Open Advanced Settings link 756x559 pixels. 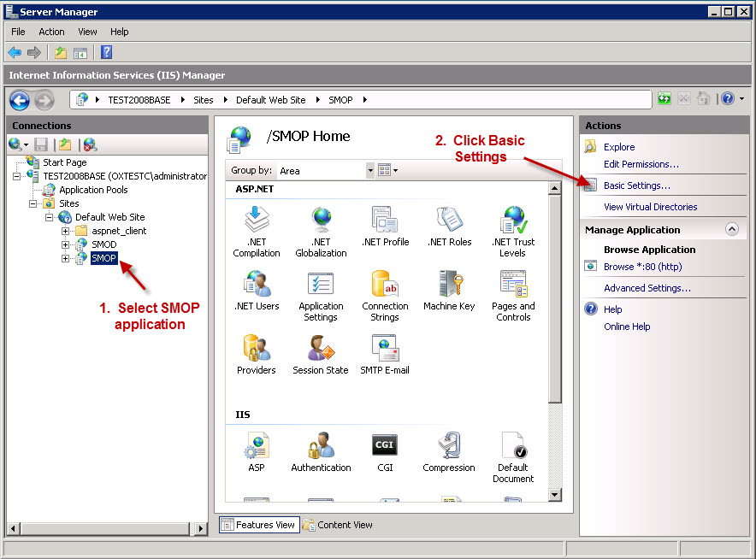coord(647,288)
